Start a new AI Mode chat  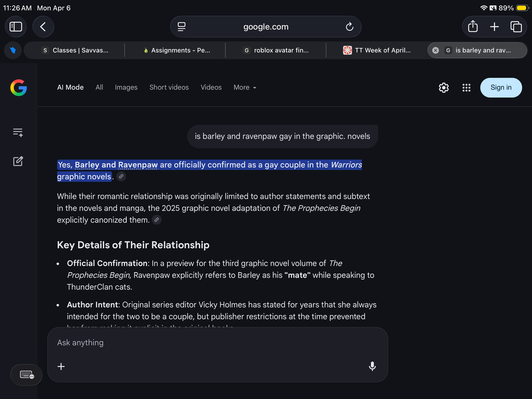pos(18,161)
